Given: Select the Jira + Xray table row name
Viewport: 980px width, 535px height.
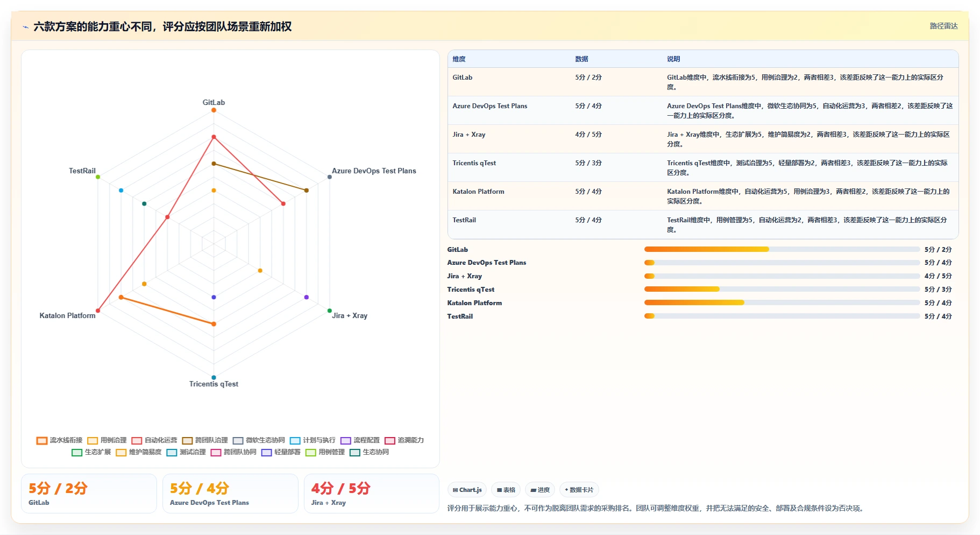Looking at the screenshot, I should (x=469, y=135).
